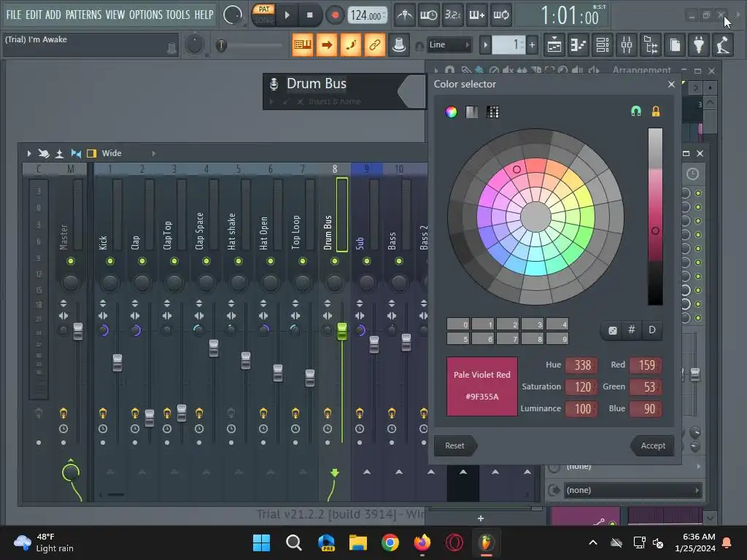Select color preset slot 0
The height and width of the screenshot is (560, 747).
(458, 324)
